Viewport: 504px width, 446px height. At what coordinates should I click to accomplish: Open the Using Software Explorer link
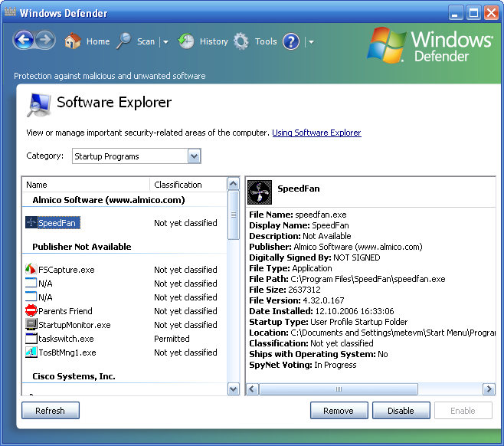pyautogui.click(x=316, y=133)
